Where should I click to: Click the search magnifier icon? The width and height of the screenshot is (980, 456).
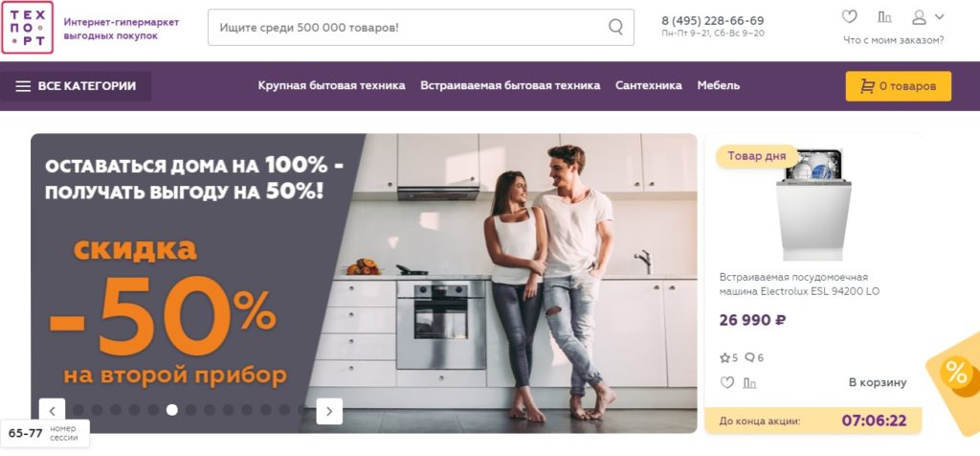point(615,27)
